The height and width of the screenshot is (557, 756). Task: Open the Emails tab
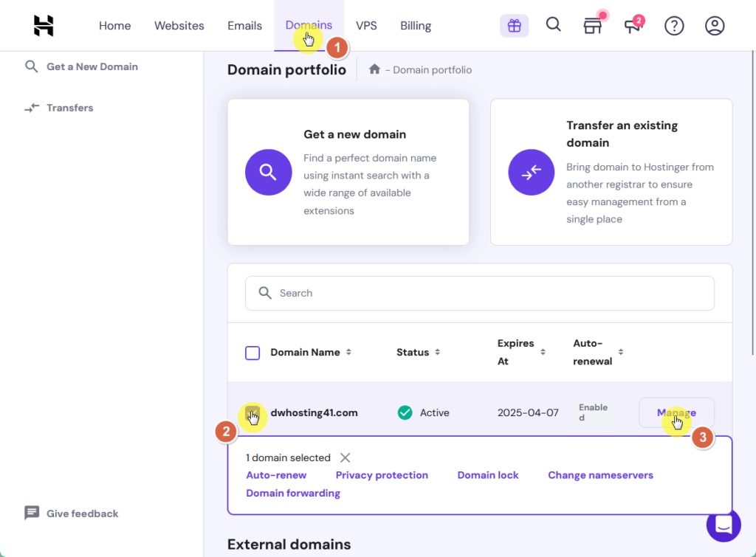click(x=245, y=26)
